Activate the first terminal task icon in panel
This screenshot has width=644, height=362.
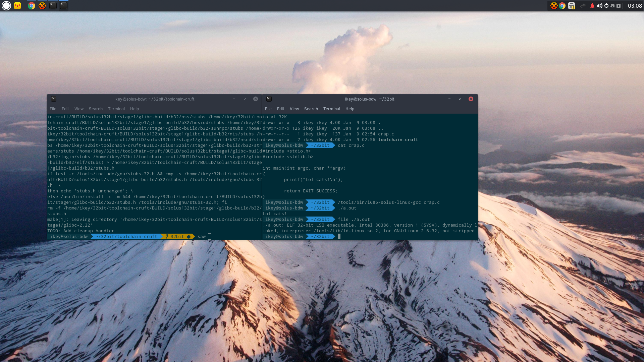click(53, 6)
